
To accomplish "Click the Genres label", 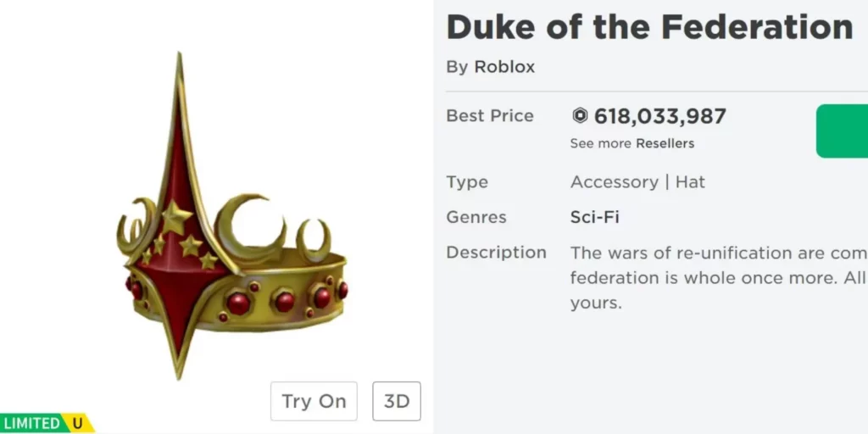I will pos(476,217).
